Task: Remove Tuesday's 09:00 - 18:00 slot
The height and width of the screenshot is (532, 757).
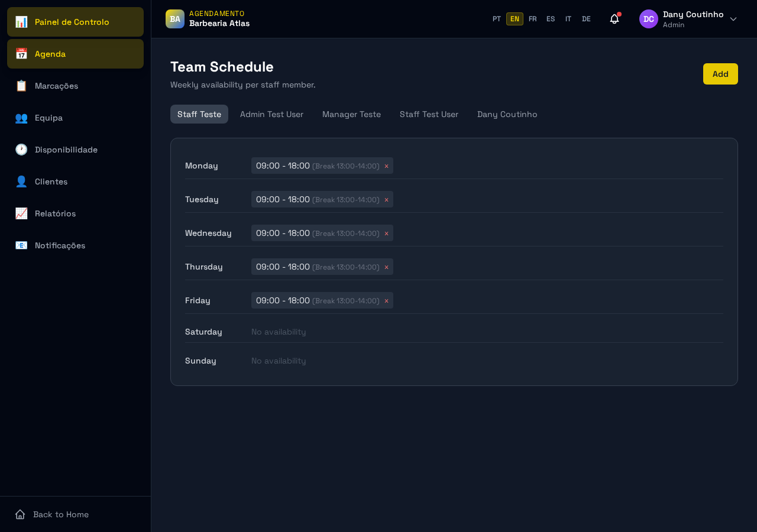Action: coord(386,200)
